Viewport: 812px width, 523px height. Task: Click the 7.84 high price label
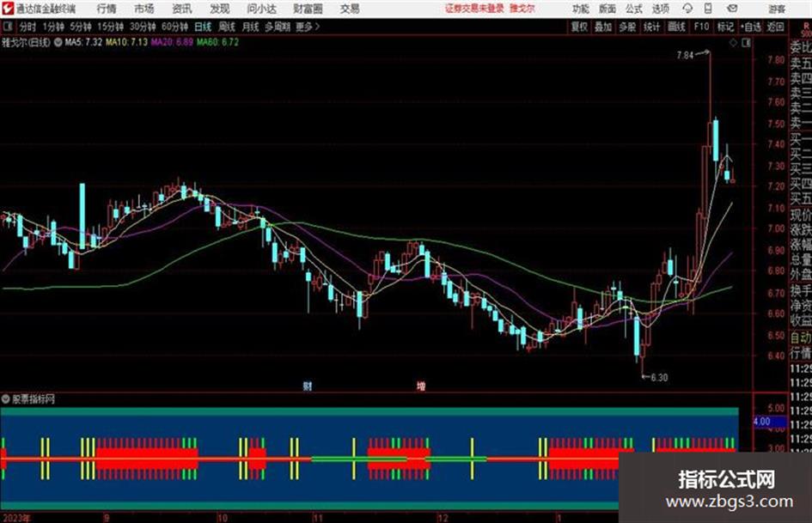[x=685, y=55]
